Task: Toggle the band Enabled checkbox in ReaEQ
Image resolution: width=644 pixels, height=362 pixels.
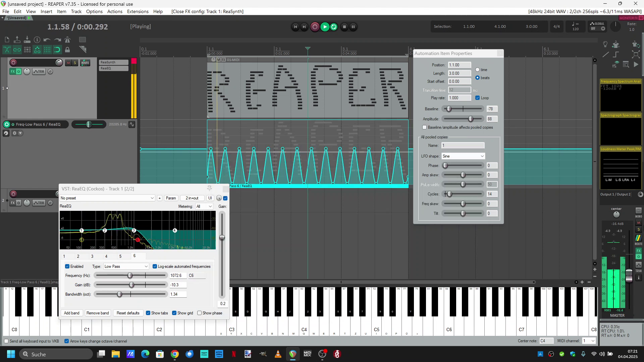Action: pyautogui.click(x=67, y=266)
